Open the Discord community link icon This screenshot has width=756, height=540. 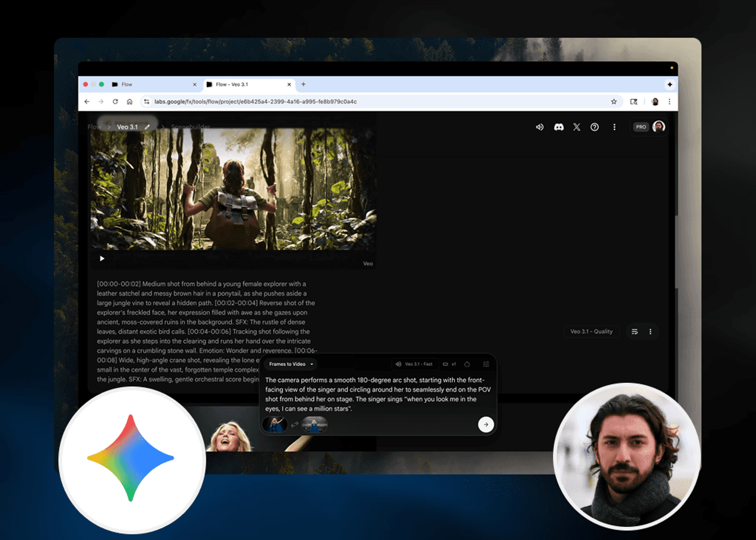pyautogui.click(x=559, y=127)
